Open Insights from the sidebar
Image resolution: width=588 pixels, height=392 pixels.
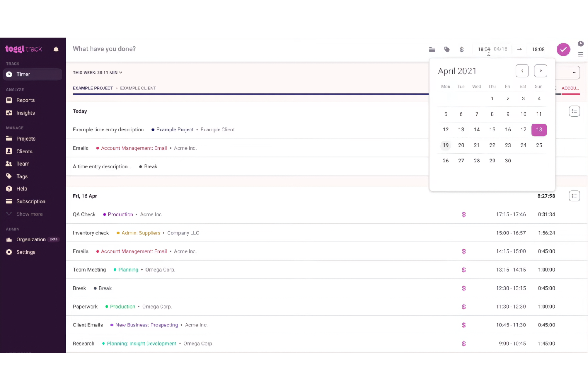pos(25,113)
